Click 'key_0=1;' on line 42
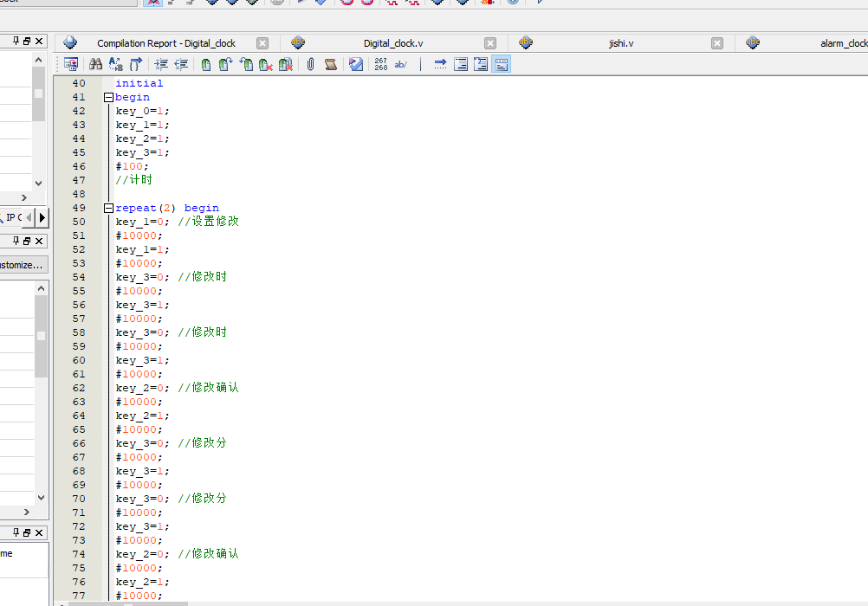868x606 pixels. point(142,111)
